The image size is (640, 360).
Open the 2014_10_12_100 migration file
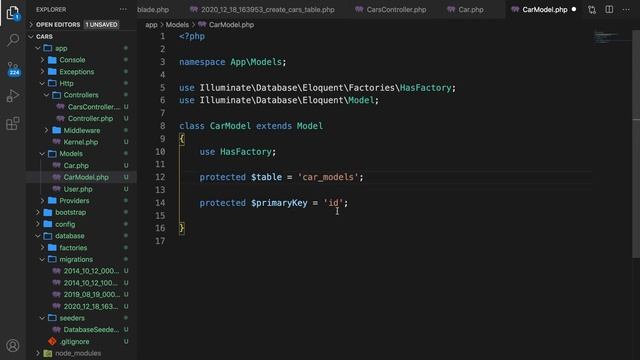point(90,283)
